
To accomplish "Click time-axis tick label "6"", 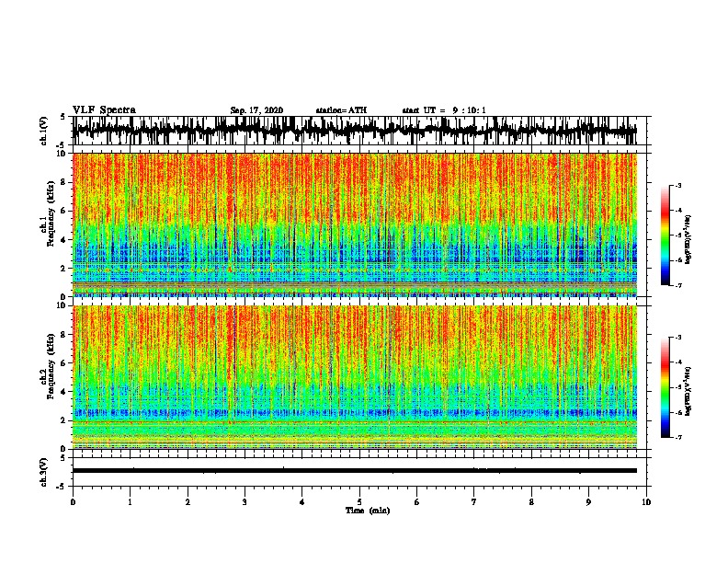I will pos(417,502).
